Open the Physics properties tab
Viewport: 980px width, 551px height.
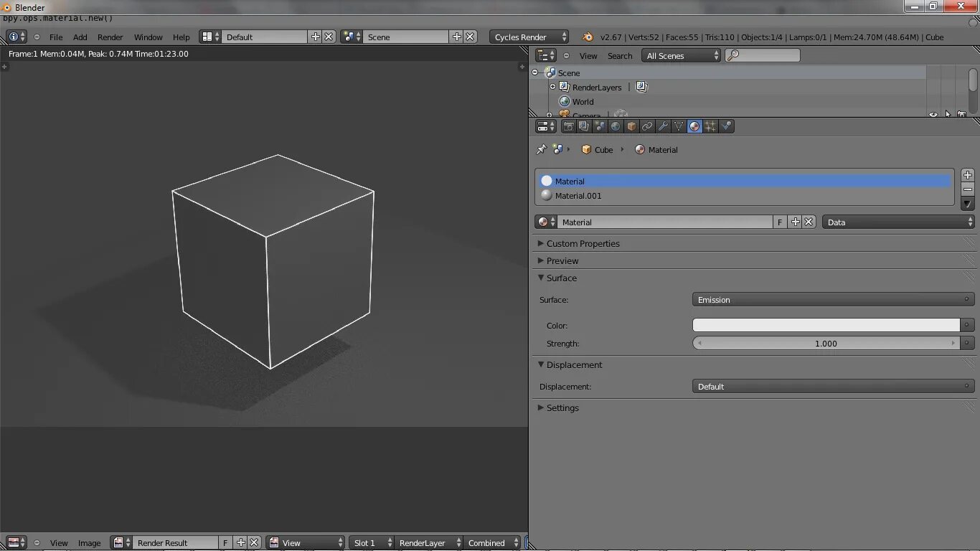(726, 126)
